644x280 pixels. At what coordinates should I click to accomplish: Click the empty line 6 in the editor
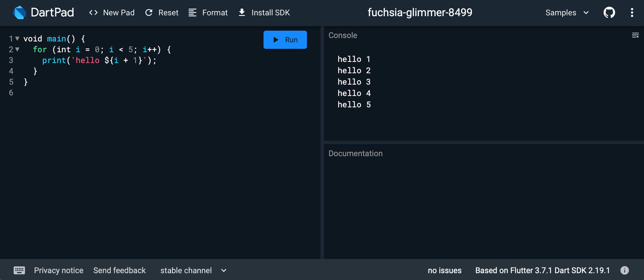85,93
